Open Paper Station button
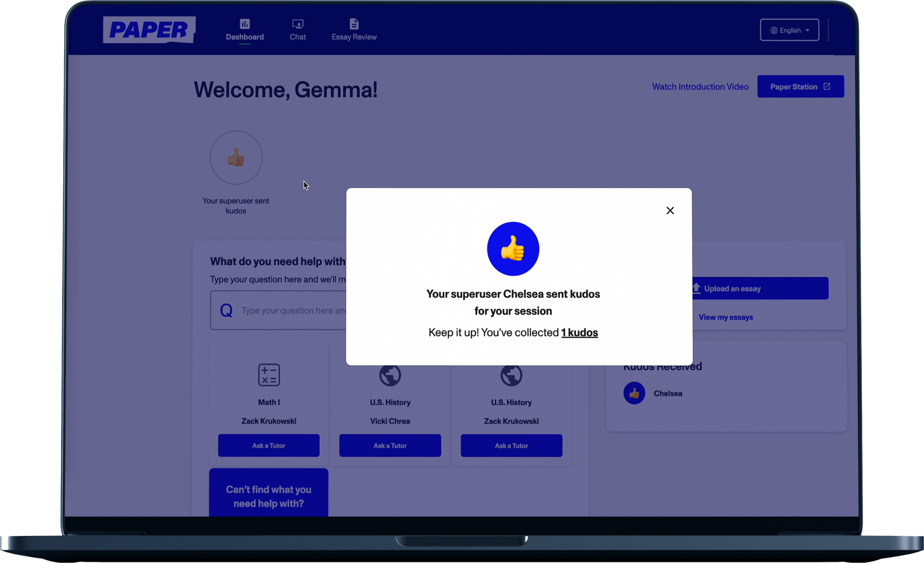The height and width of the screenshot is (563, 924). click(x=800, y=87)
